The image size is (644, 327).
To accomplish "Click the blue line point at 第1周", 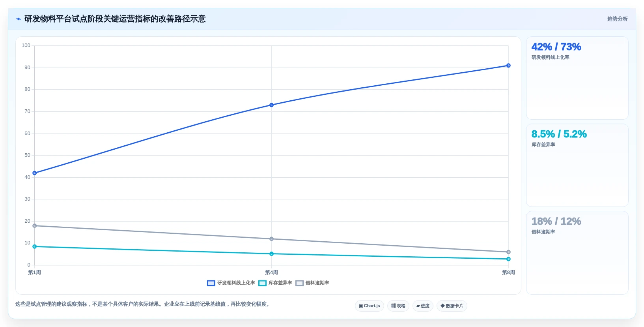I will click(x=35, y=173).
